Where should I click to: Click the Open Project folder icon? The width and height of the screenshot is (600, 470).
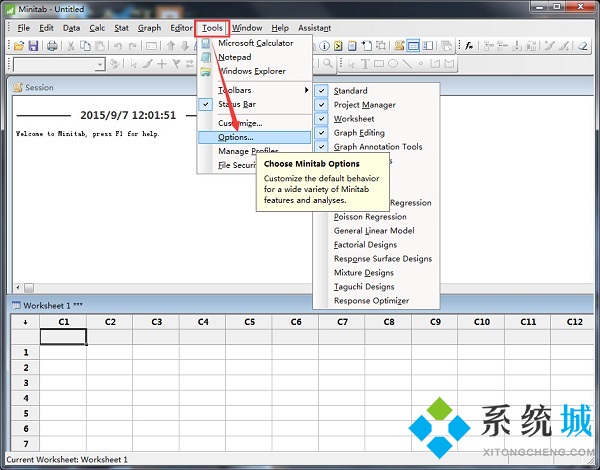(20, 46)
